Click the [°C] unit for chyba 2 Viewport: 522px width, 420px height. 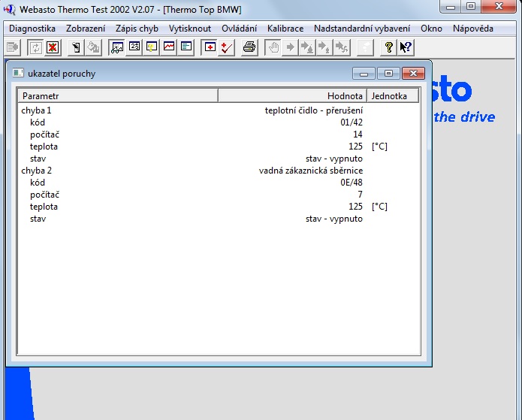(379, 207)
